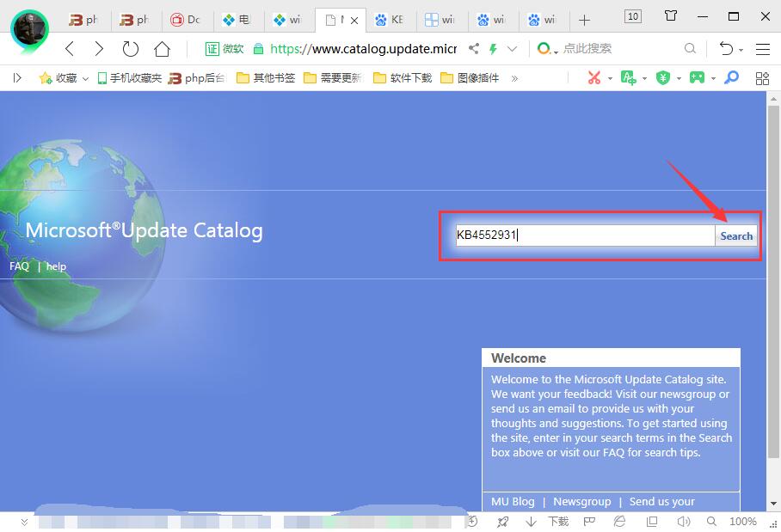Click the restore closed tab undo icon
Viewport: 781px width, 532px height.
point(726,49)
